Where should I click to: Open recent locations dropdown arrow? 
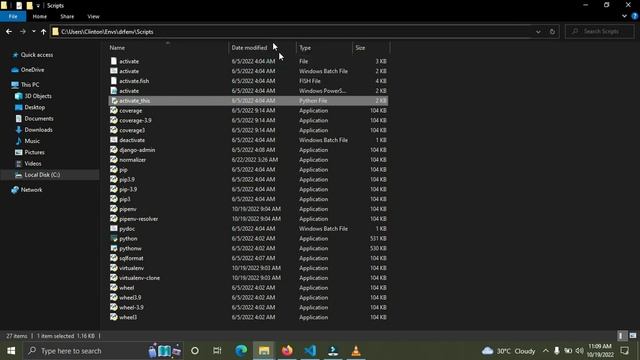point(33,31)
